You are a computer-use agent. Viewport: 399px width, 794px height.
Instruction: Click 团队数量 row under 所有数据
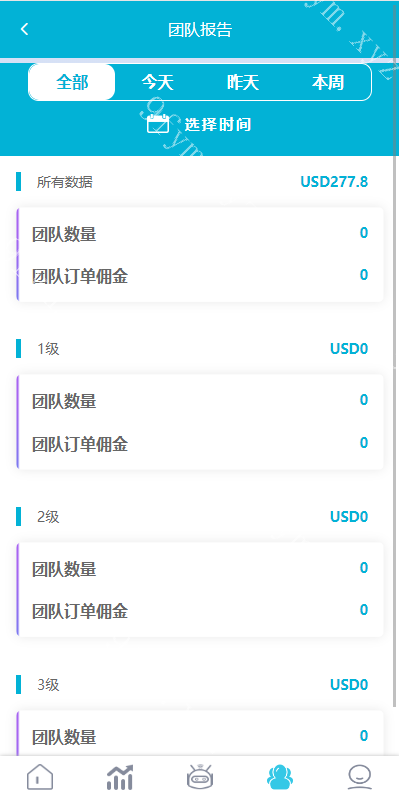[x=200, y=234]
